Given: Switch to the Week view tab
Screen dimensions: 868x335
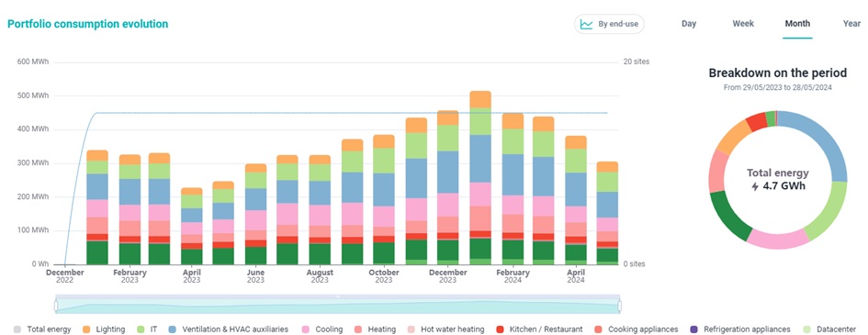Looking at the screenshot, I should (x=743, y=24).
